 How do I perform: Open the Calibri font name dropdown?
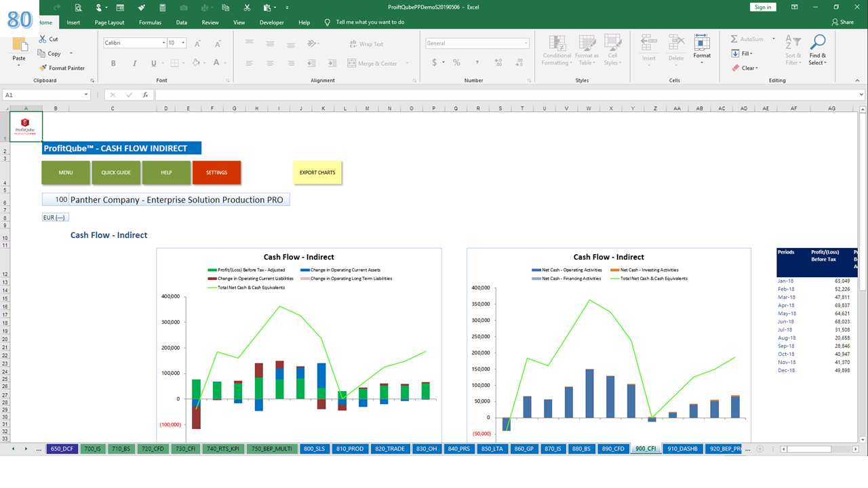click(x=163, y=43)
